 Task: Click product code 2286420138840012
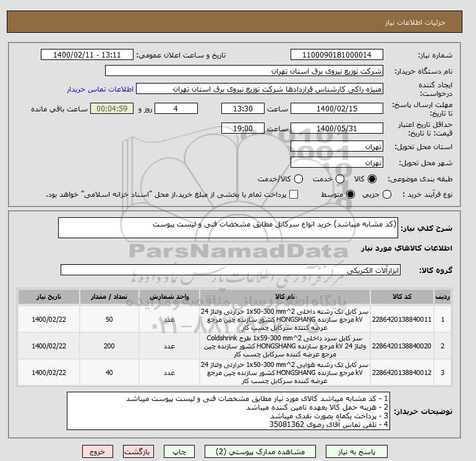(x=402, y=373)
